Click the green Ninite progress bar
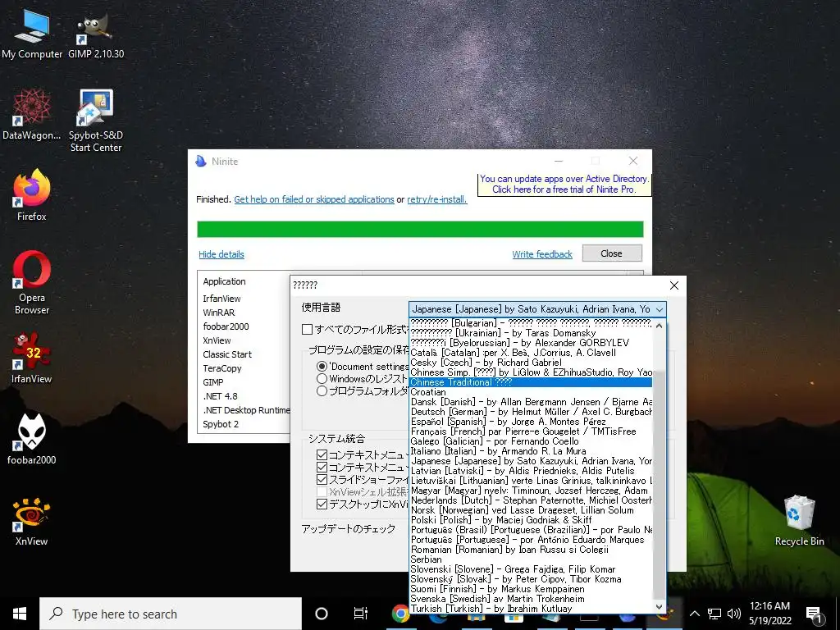The height and width of the screenshot is (630, 840). [420, 230]
